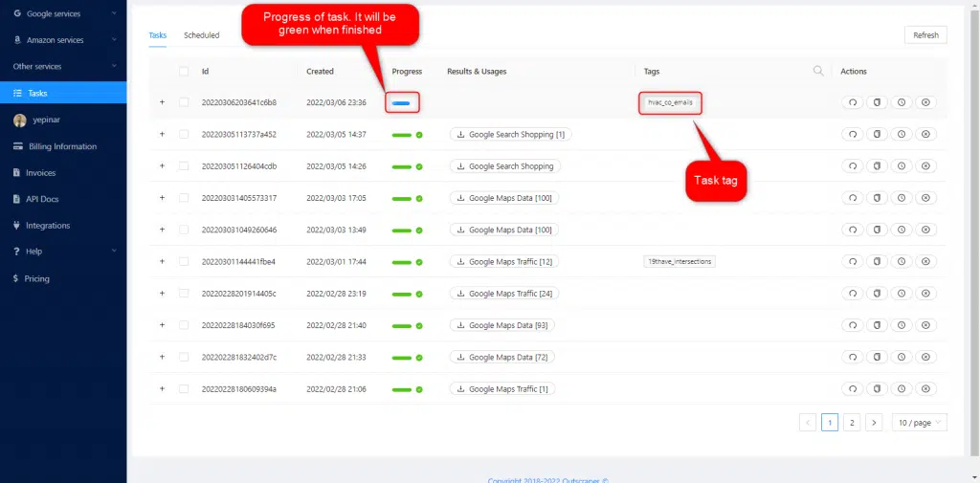
Task: Toggle the select-all checkbox in table header
Action: tap(184, 71)
